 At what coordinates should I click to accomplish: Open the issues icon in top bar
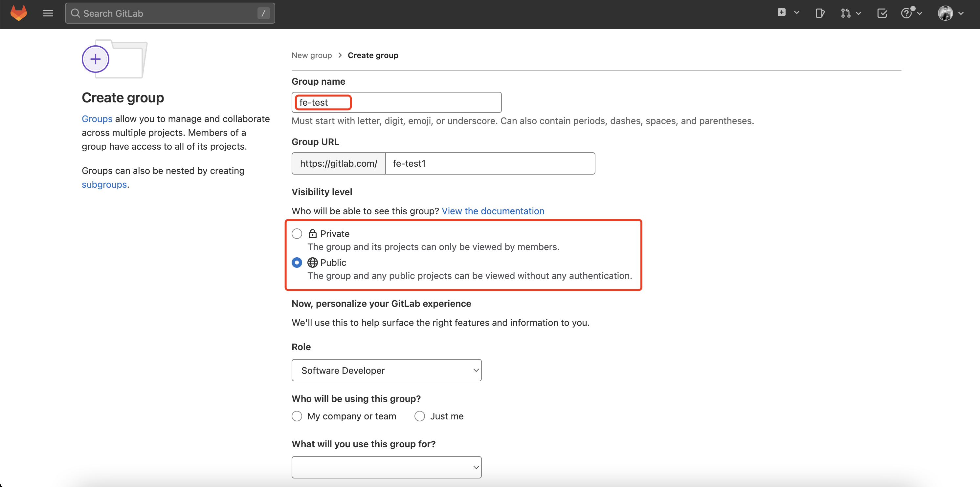(820, 13)
